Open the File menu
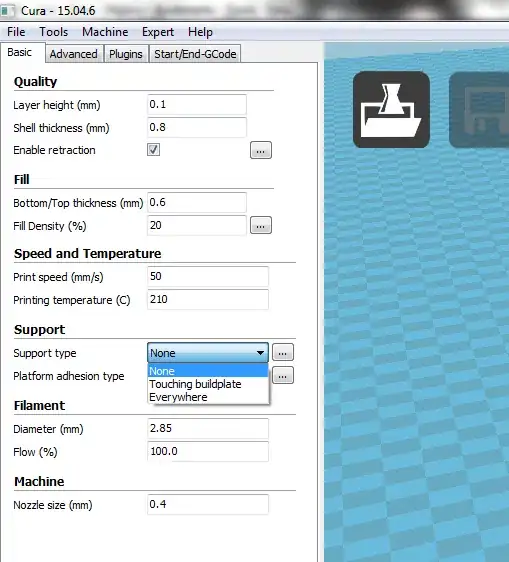Viewport: 509px width, 562px height. click(x=16, y=32)
